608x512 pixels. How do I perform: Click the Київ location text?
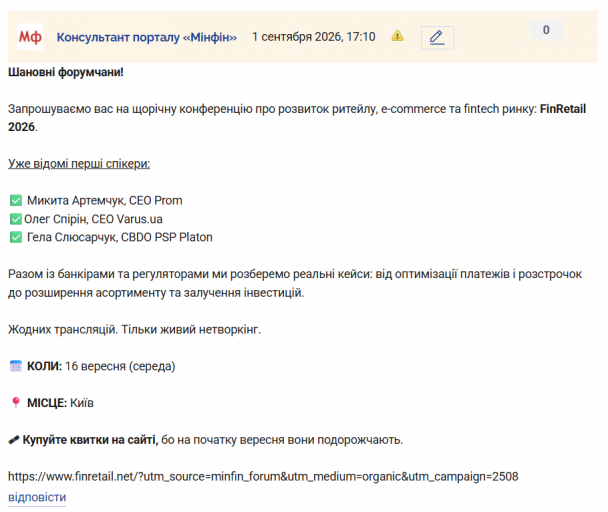(82, 403)
